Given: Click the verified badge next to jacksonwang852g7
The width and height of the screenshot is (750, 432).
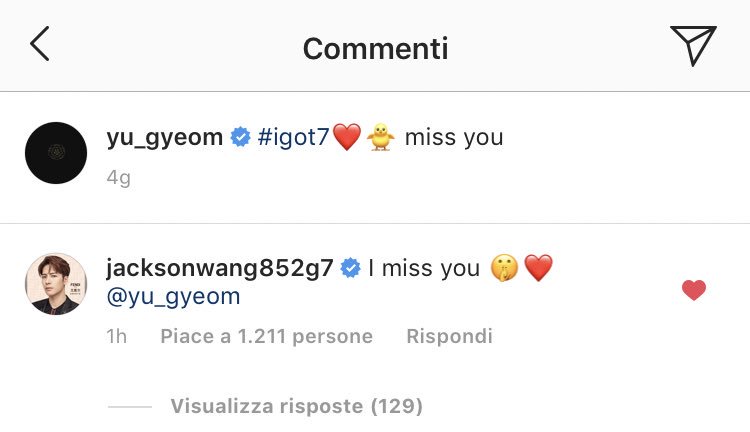Looking at the screenshot, I should coord(351,268).
